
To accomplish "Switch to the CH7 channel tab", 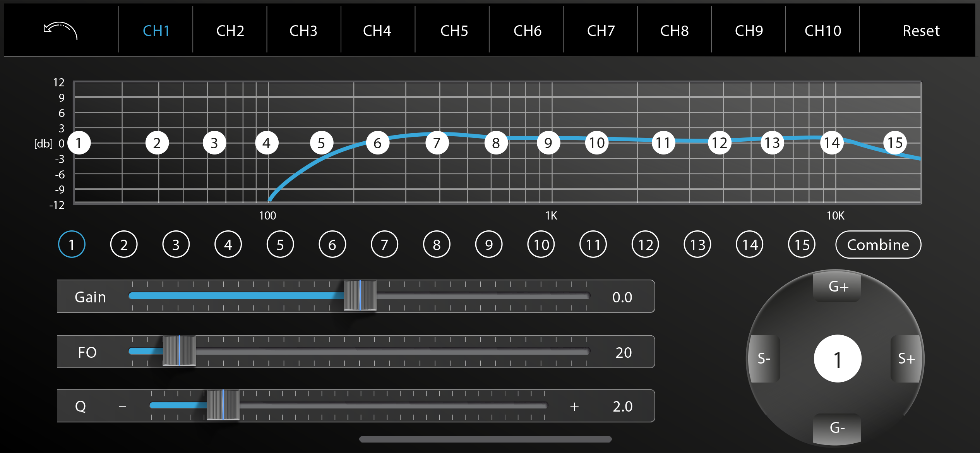I will tap(601, 31).
